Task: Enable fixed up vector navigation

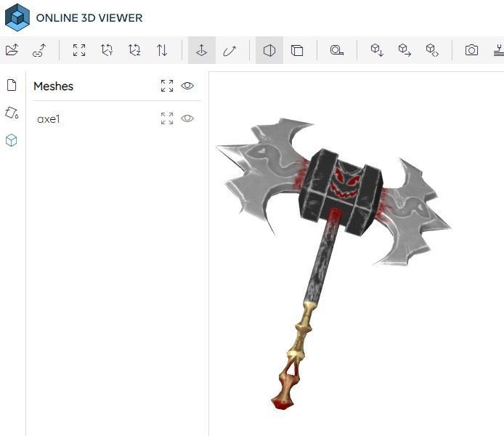Action: point(202,50)
